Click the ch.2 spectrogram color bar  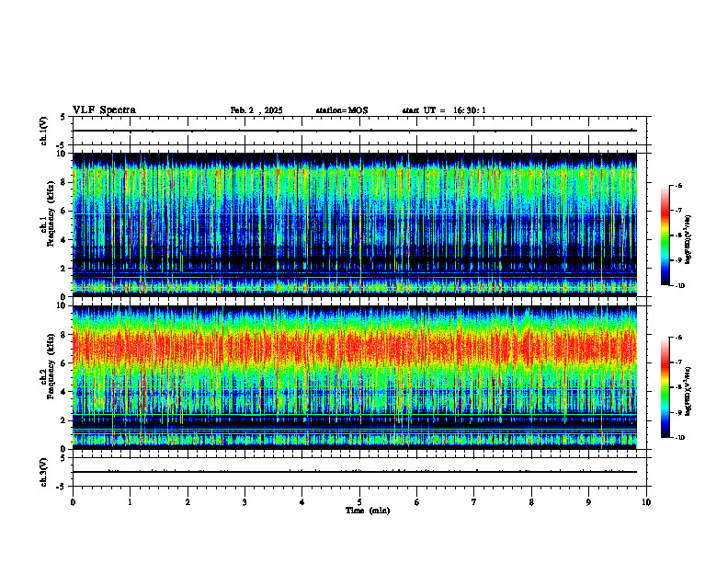(x=665, y=387)
